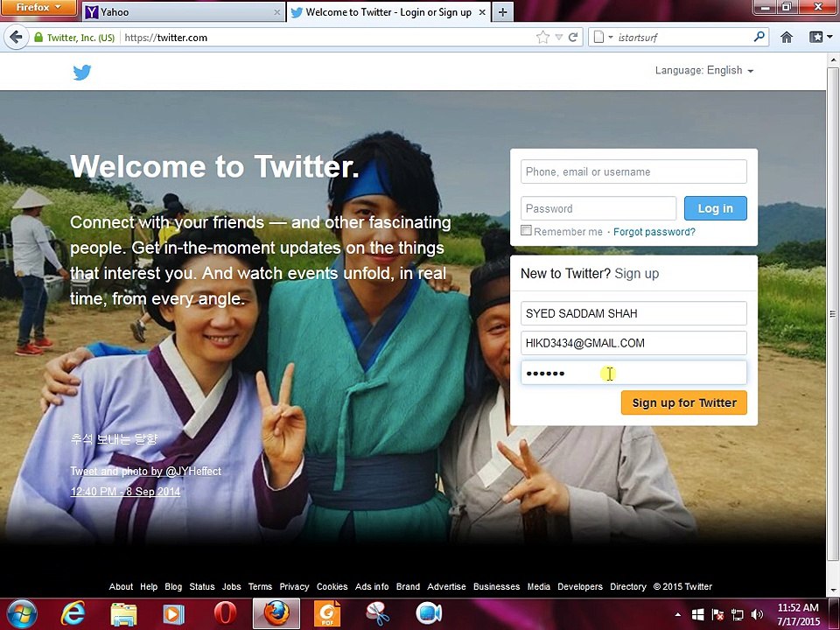
Task: Click the volume speaker tray icon
Action: click(x=757, y=614)
